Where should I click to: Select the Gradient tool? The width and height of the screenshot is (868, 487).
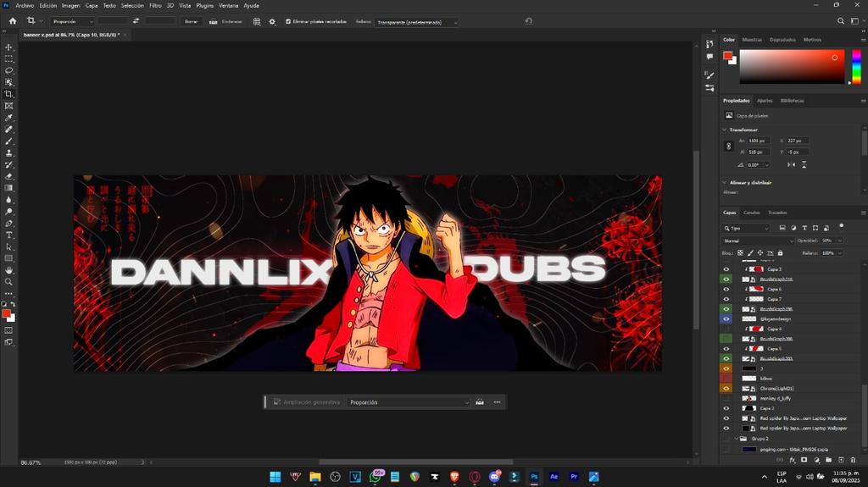tap(8, 188)
